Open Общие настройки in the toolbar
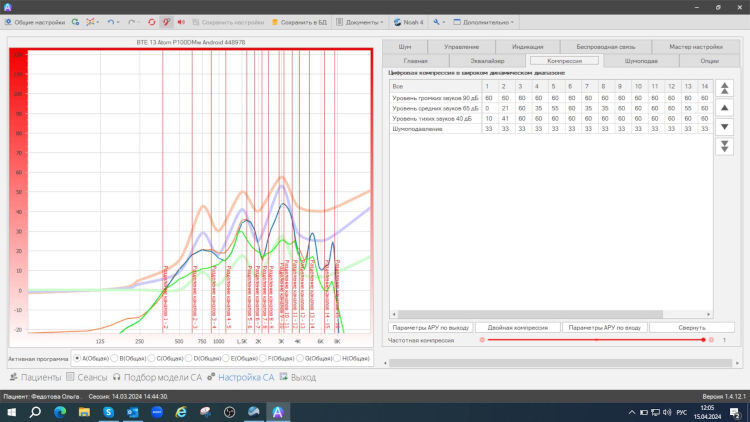Screen dimensions: 750x422 coord(35,22)
